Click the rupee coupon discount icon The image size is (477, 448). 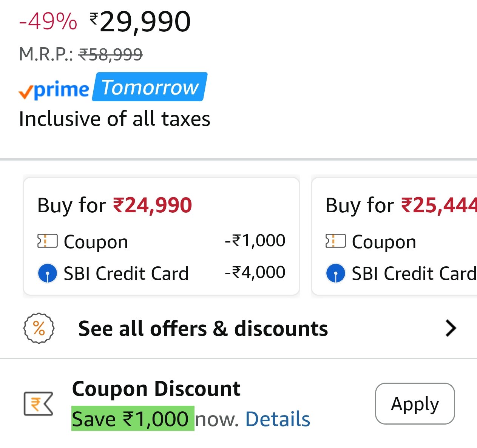pyautogui.click(x=38, y=404)
